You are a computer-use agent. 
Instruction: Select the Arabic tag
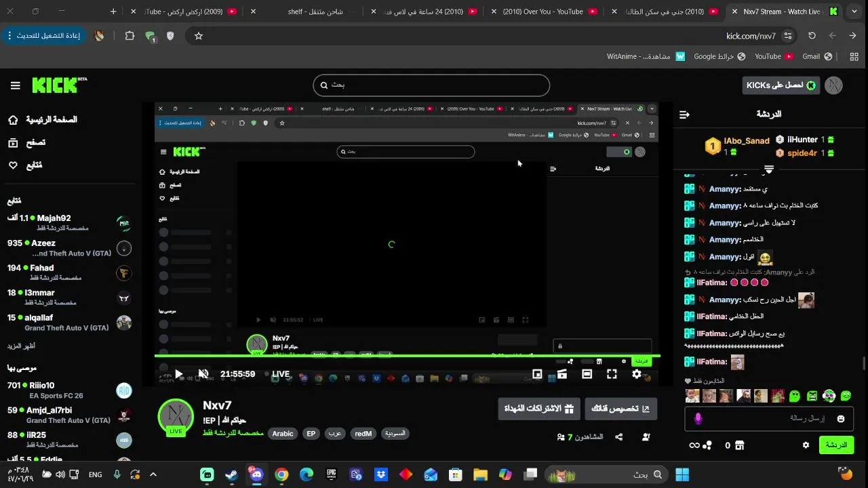(x=283, y=434)
